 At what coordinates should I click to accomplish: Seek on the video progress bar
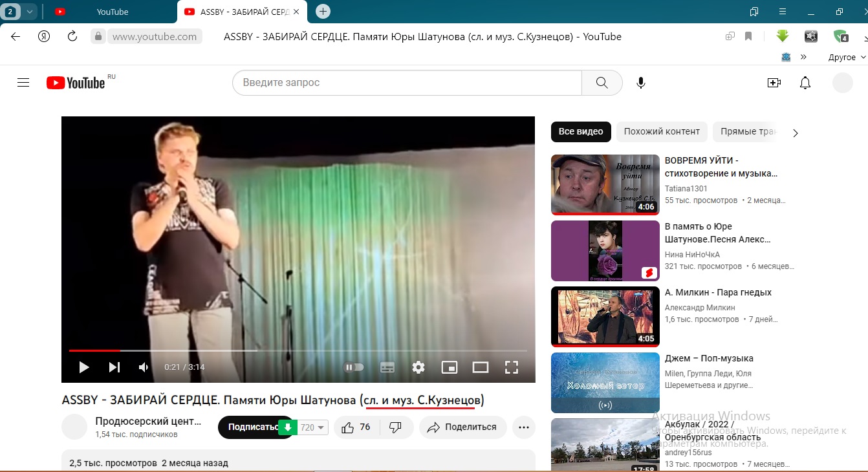coord(298,350)
